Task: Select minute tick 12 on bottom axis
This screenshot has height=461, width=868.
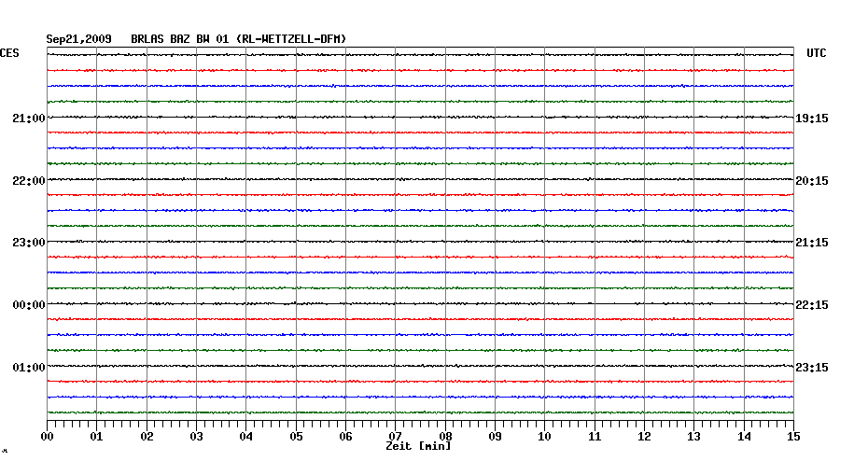Action: (644, 436)
